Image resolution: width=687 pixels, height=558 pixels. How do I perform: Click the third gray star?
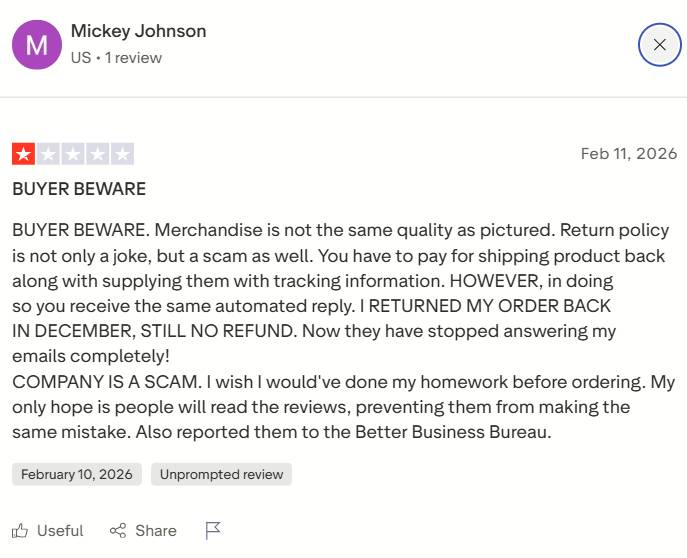pos(73,154)
